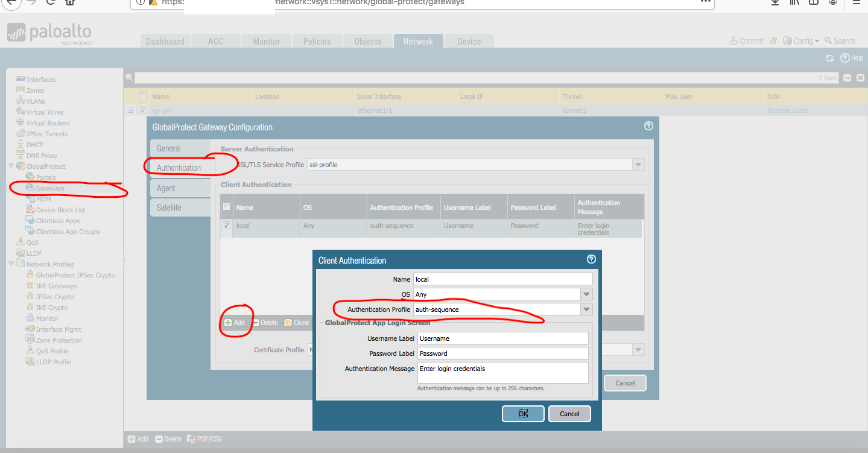
Task: Open IPSec Tunnels in the sidebar
Action: (x=46, y=134)
